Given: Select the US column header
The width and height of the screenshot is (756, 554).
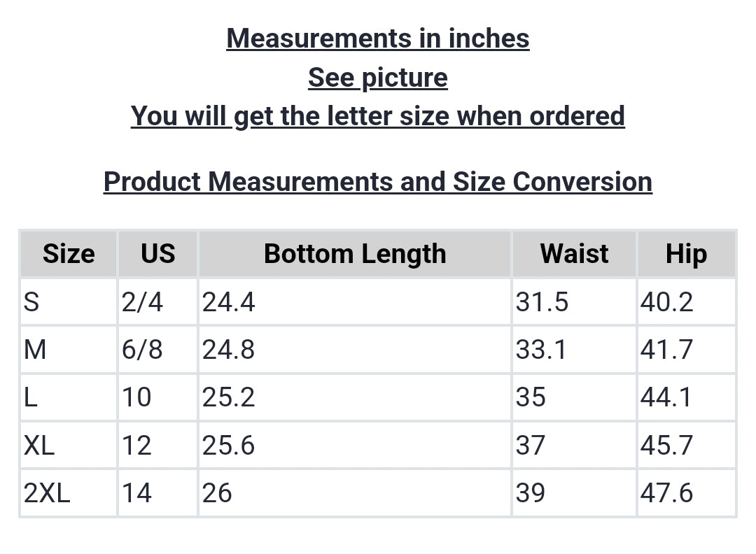Looking at the screenshot, I should [157, 254].
